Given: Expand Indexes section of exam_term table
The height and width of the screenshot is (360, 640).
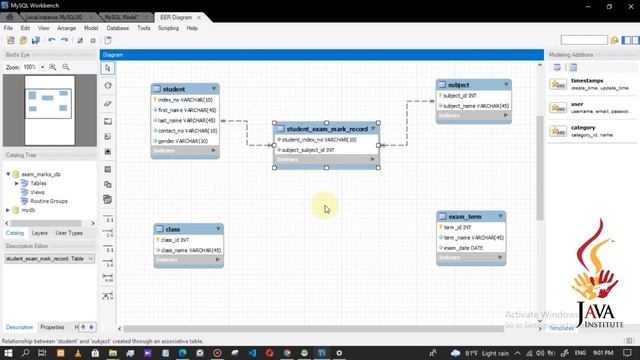Looking at the screenshot, I should coord(500,257).
